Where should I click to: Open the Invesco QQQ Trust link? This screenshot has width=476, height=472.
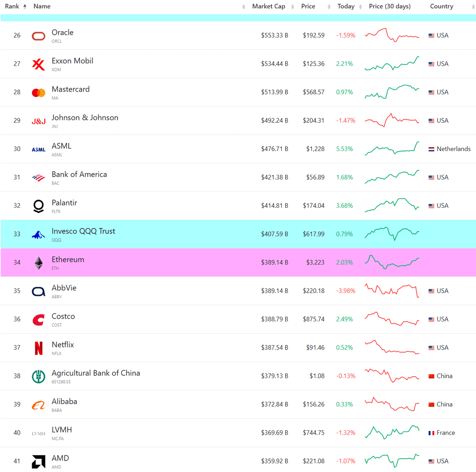coord(83,231)
